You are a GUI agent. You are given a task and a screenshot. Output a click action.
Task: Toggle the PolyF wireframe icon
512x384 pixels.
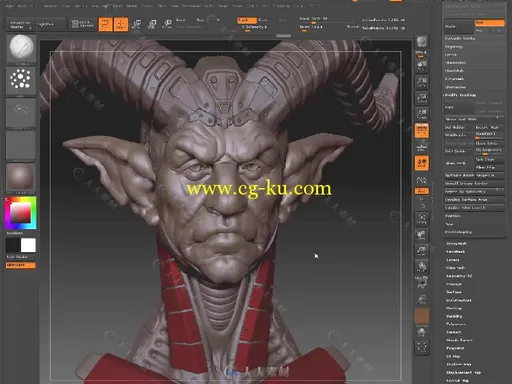tap(422, 284)
